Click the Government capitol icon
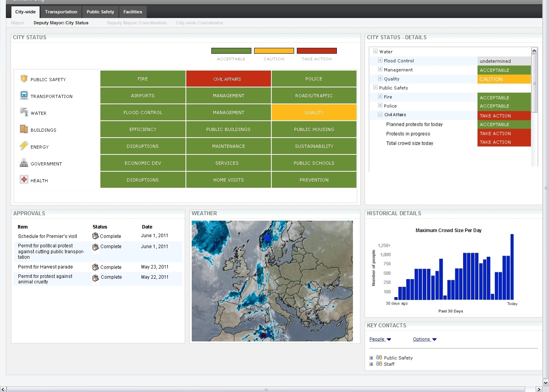549x392 pixels. coord(24,163)
